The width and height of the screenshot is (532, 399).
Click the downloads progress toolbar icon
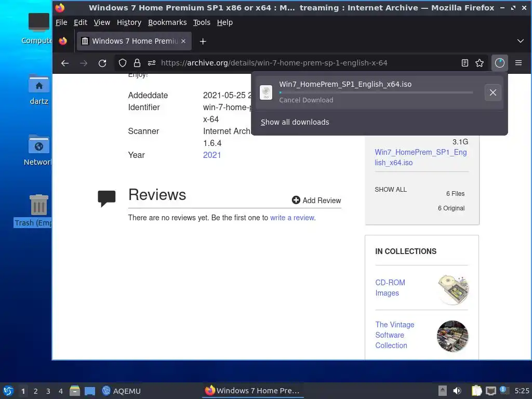(x=500, y=63)
